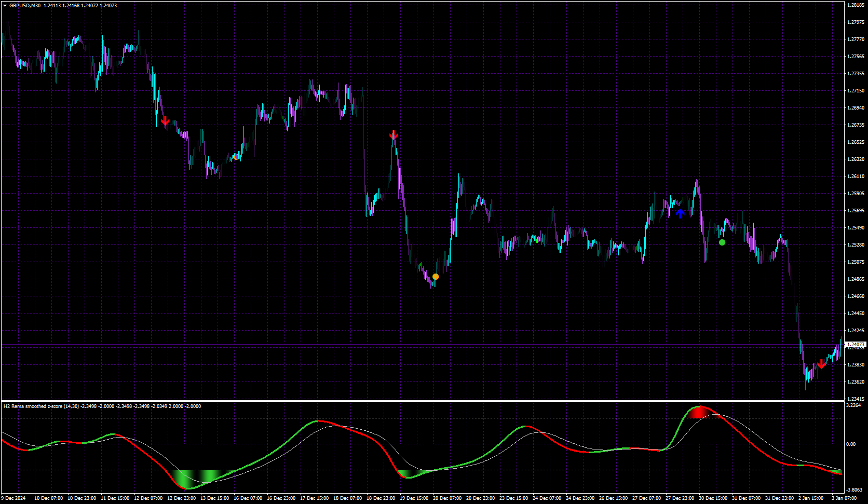
Task: Click the 1.27355 price axis value
Action: point(856,74)
